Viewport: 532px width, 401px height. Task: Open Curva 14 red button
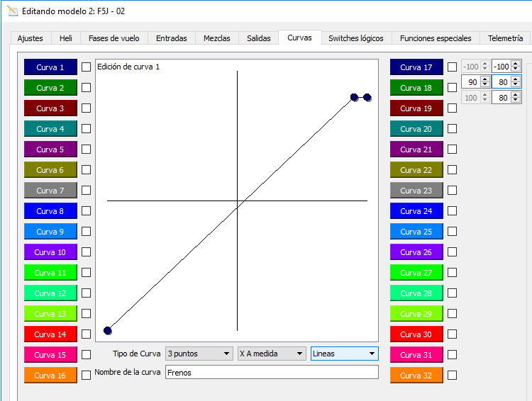pyautogui.click(x=50, y=334)
